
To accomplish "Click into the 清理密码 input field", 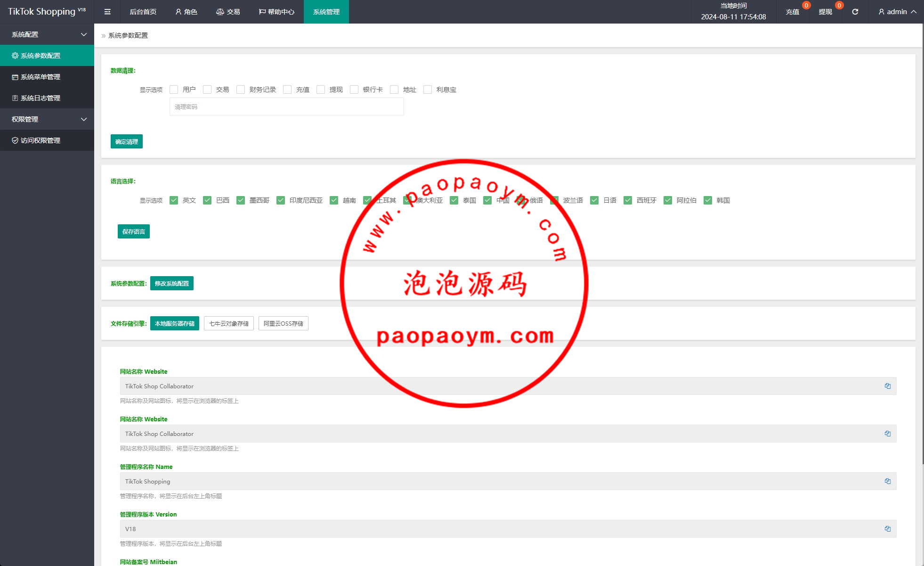I will click(x=286, y=107).
